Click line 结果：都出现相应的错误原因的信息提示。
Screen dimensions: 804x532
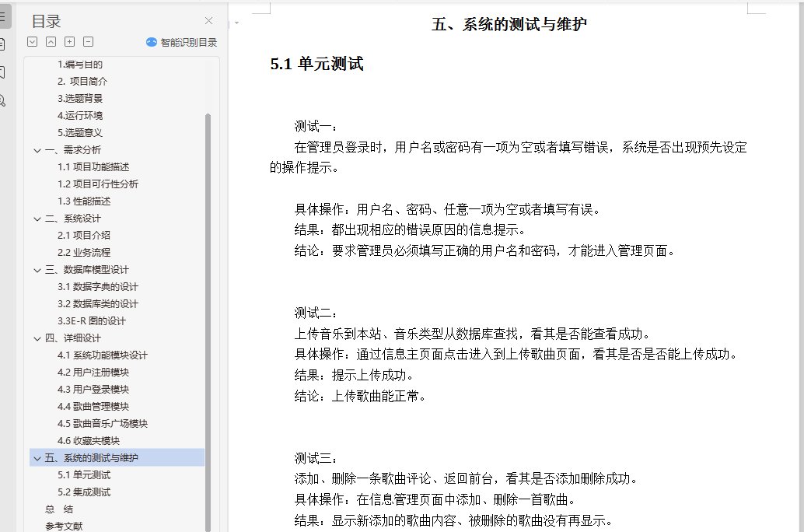coord(410,229)
